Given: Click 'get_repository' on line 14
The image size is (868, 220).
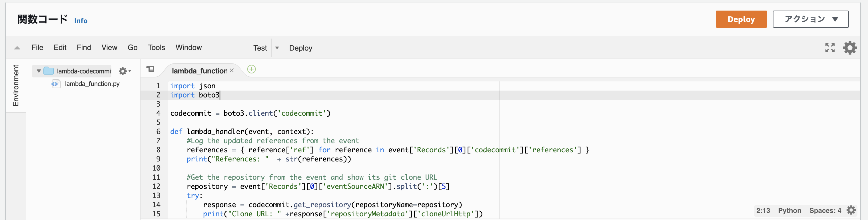Looking at the screenshot, I should [x=322, y=205].
